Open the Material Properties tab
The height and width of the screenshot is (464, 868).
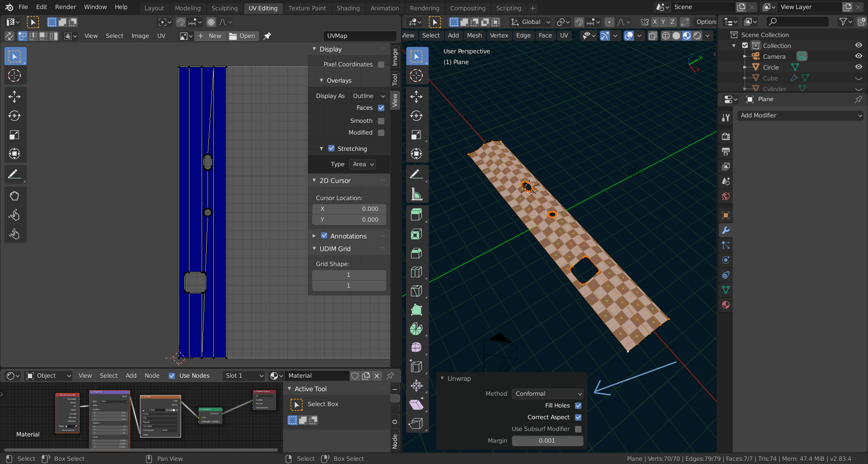point(725,305)
